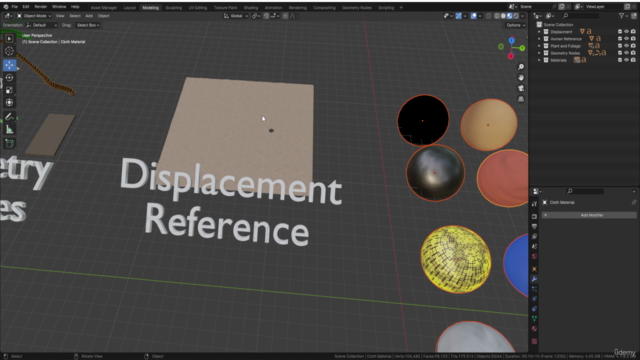Open the Orientation Default dropdown
This screenshot has width=640, height=360.
point(42,25)
